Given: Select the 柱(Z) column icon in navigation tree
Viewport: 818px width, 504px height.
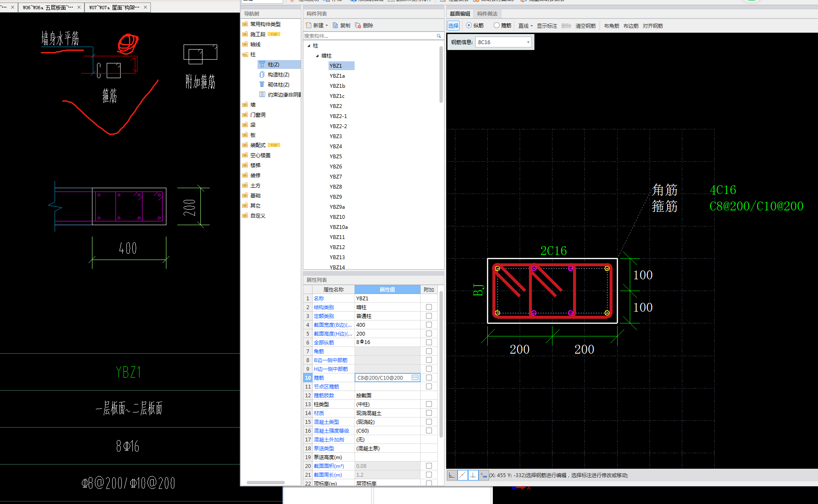Looking at the screenshot, I should 262,64.
